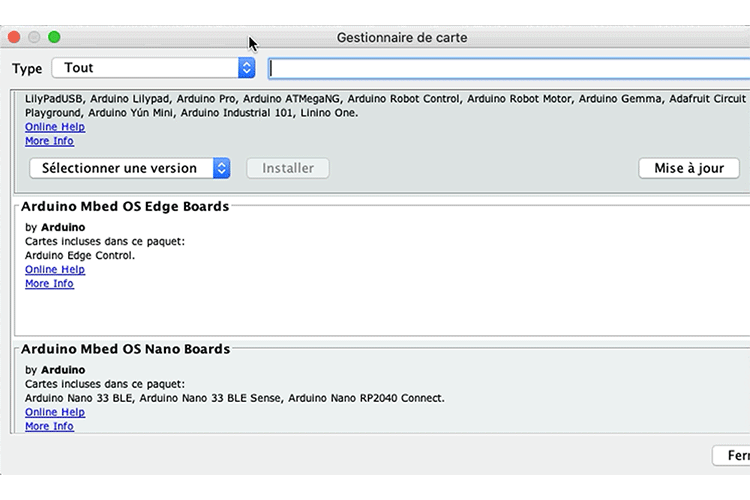Click the Gestionnaire de carte title bar
Screen dimensions: 750x500
(402, 38)
